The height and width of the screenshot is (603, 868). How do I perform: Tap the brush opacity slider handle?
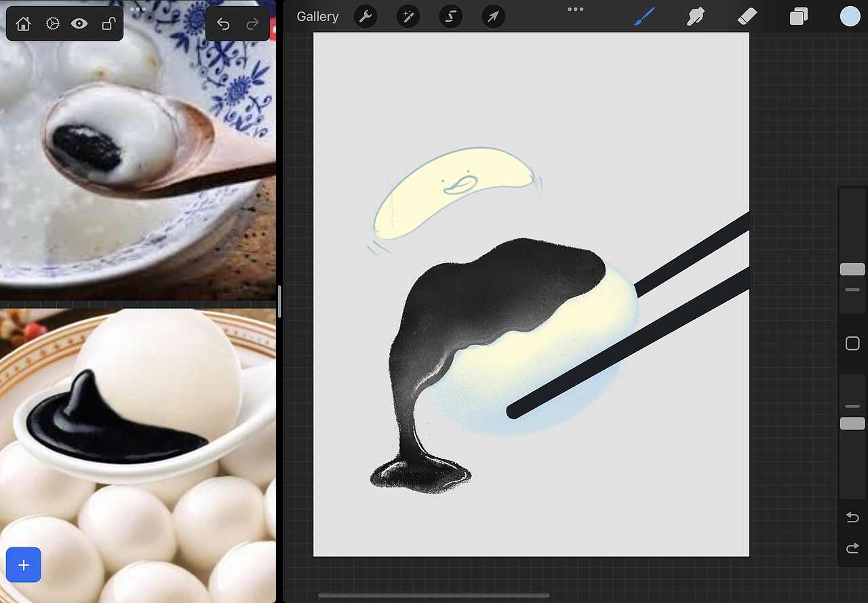852,423
